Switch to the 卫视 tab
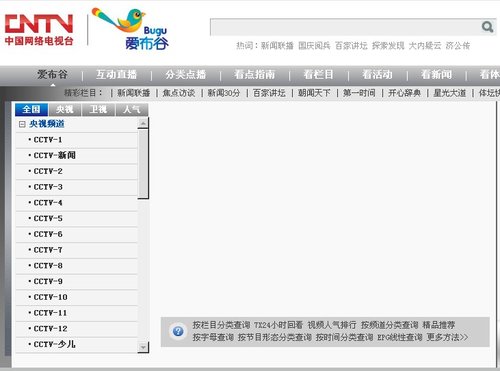Viewport: 500px width, 371px height. point(98,109)
